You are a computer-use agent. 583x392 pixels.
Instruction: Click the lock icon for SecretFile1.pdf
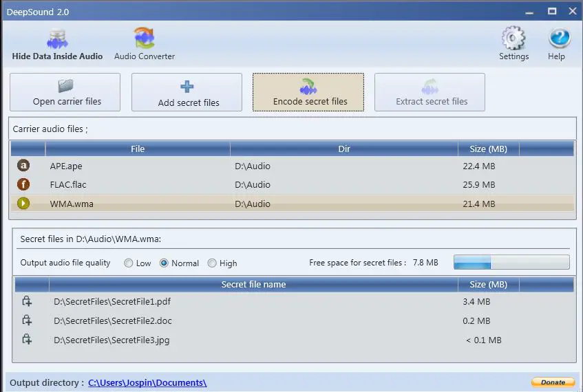coord(27,301)
